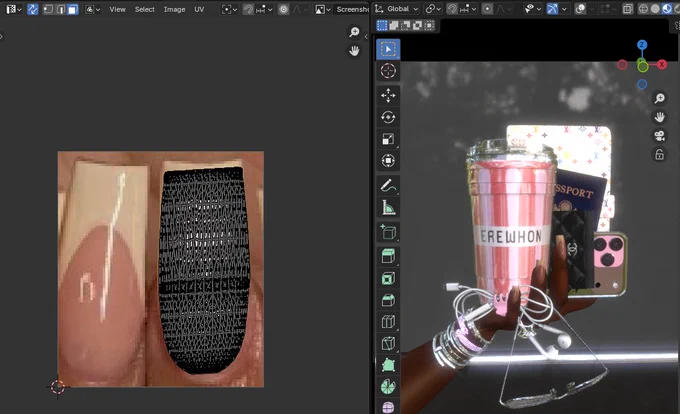The height and width of the screenshot is (414, 680).
Task: Select the Select Box tool in 3D toolbar
Action: click(x=388, y=49)
